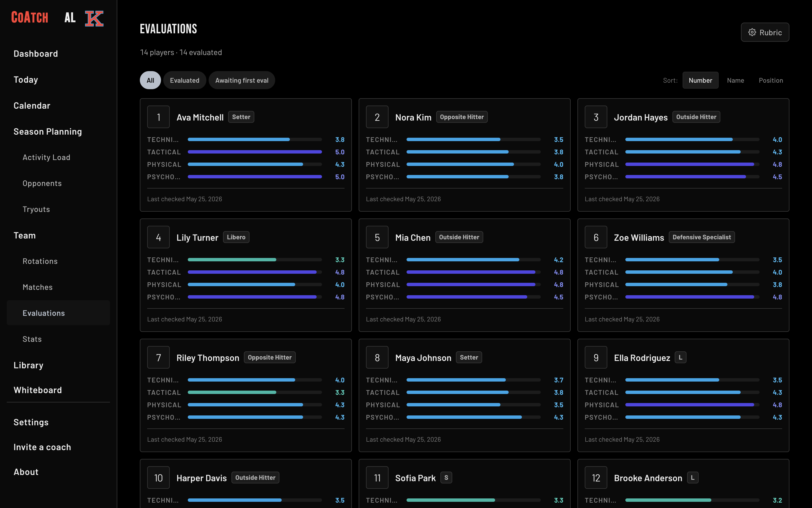Click jersey number 7 box

tap(158, 358)
